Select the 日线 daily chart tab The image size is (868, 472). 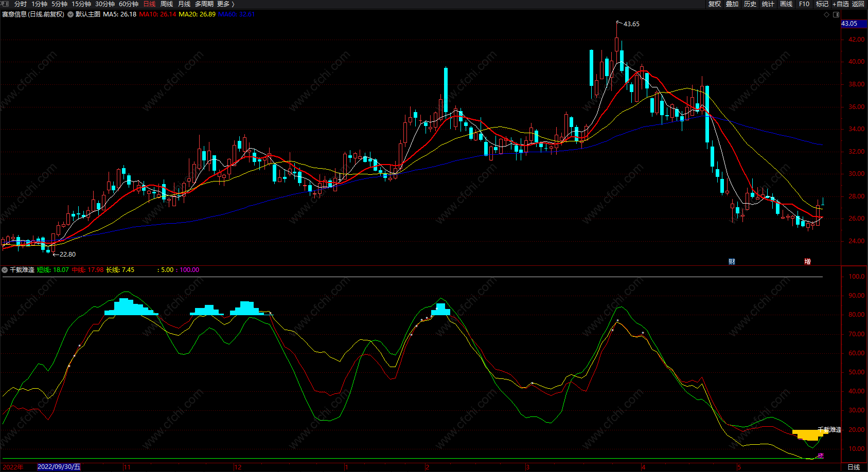(149, 4)
